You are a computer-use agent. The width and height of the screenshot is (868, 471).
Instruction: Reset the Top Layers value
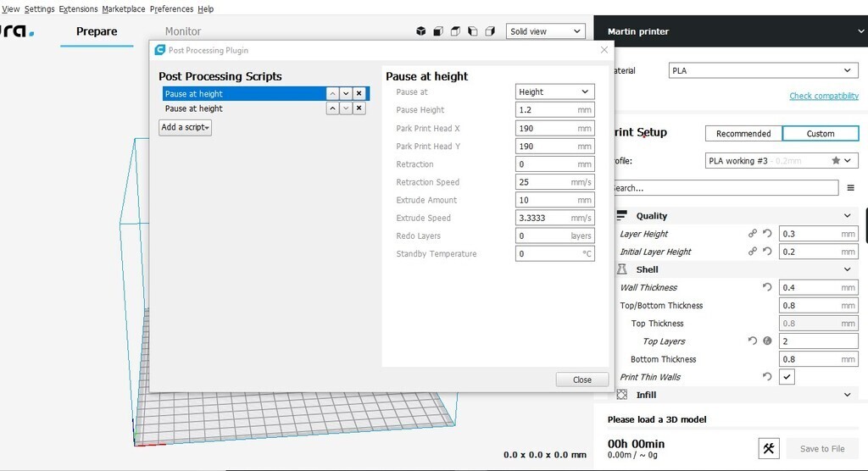coord(753,341)
